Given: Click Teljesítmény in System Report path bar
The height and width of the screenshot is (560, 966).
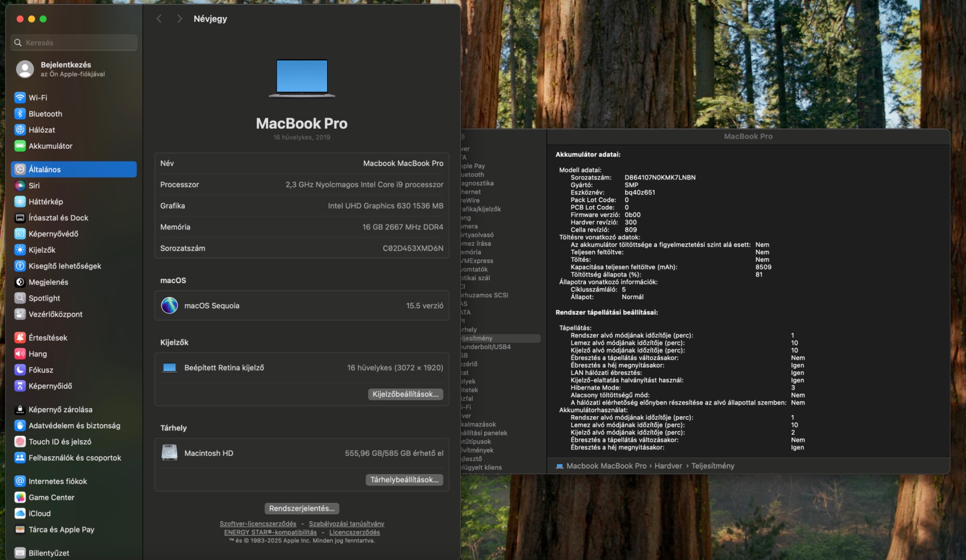Looking at the screenshot, I should click(712, 466).
